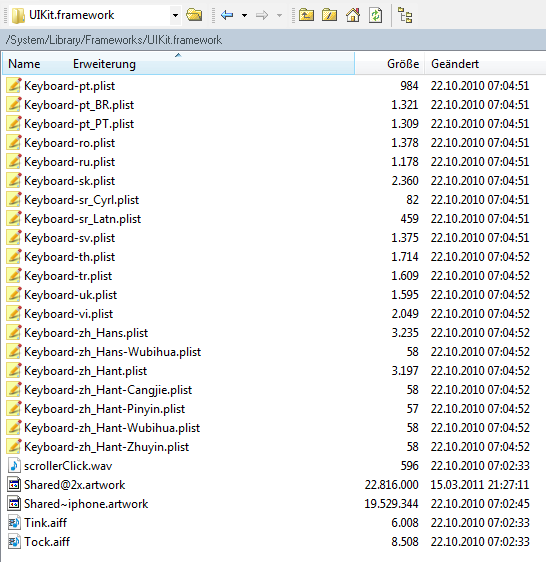Select file Keyboard-vi.plist
Image resolution: width=546 pixels, height=562 pixels.
pos(68,314)
